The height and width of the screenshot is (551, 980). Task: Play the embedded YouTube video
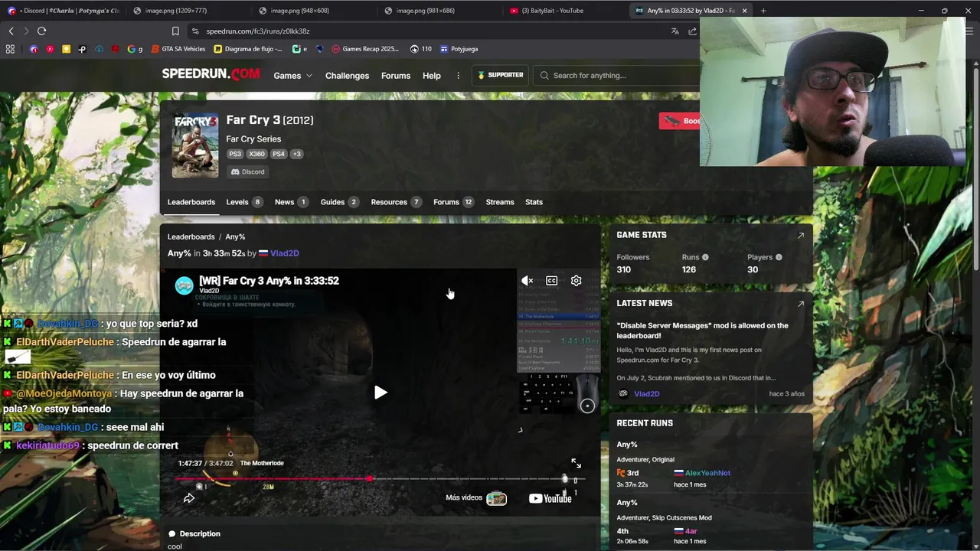[x=381, y=393]
